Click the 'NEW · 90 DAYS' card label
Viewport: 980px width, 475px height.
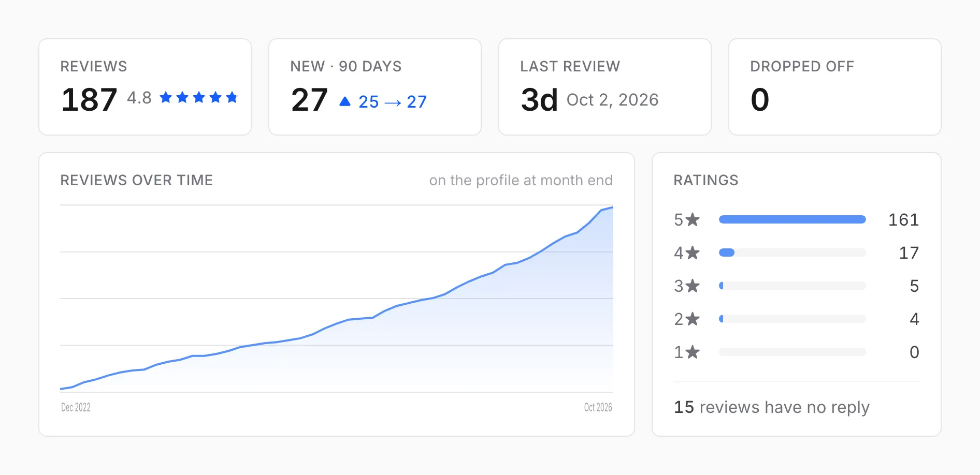346,66
